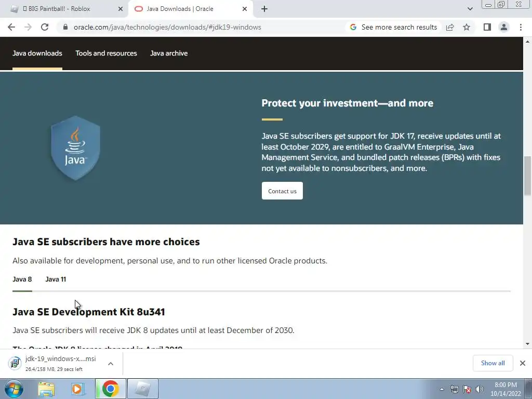532x399 pixels.
Task: Click the browser forward arrow
Action: [x=28, y=27]
